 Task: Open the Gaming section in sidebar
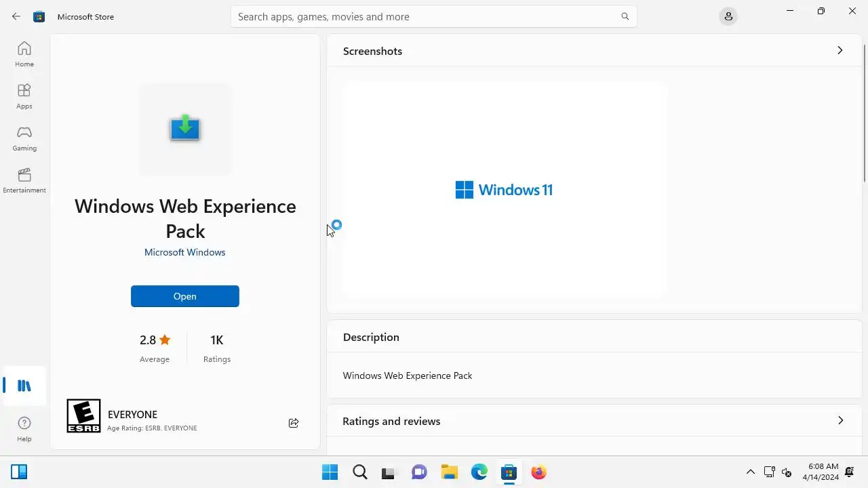coord(24,138)
